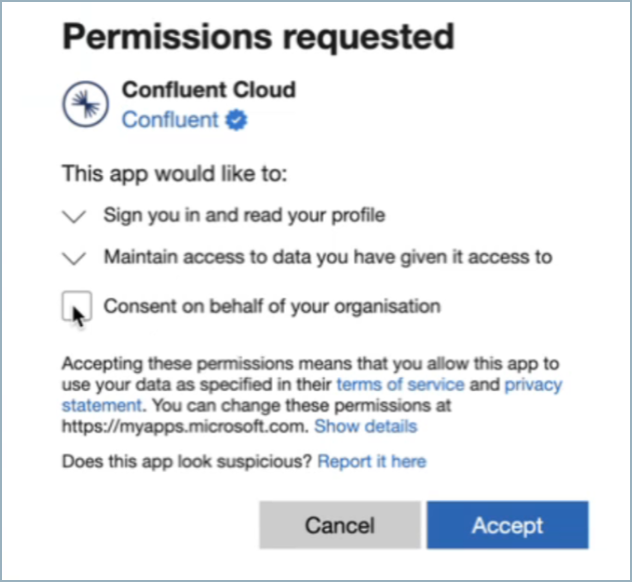Viewport: 632px width, 582px height.
Task: Click the Show details link
Action: [x=365, y=427]
